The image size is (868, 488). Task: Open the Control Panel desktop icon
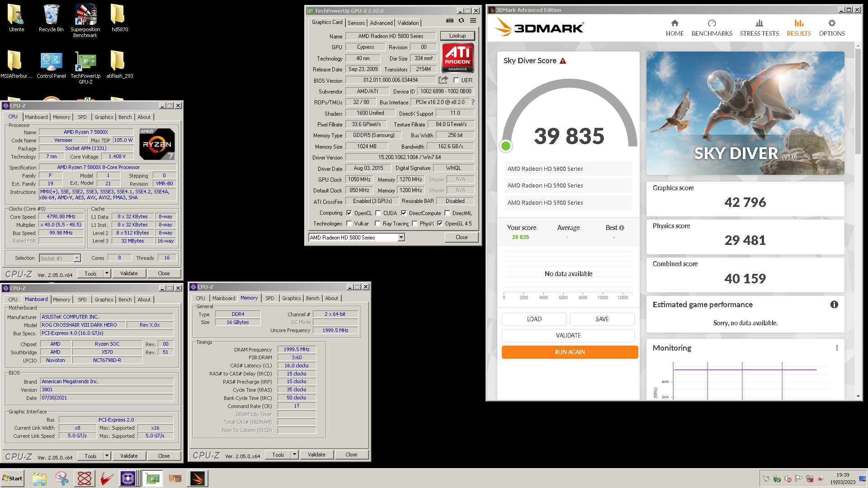pyautogui.click(x=51, y=65)
